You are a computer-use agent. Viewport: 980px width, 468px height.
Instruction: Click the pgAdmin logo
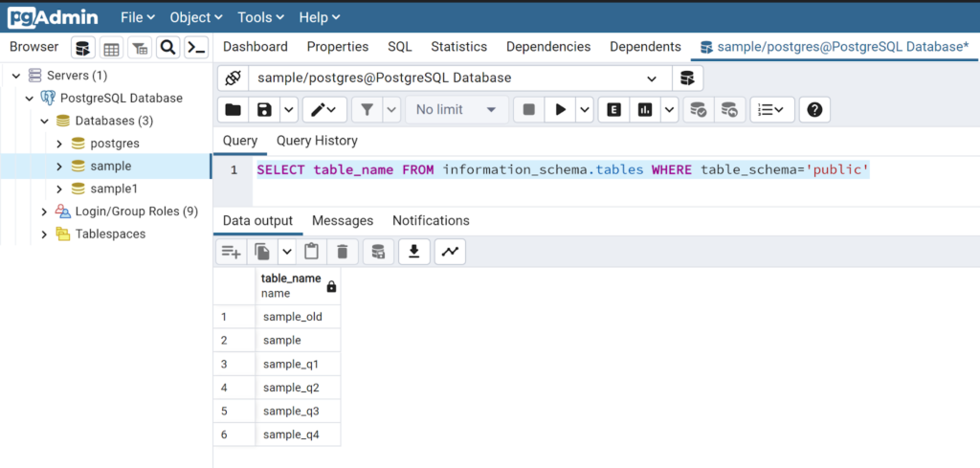(x=53, y=17)
